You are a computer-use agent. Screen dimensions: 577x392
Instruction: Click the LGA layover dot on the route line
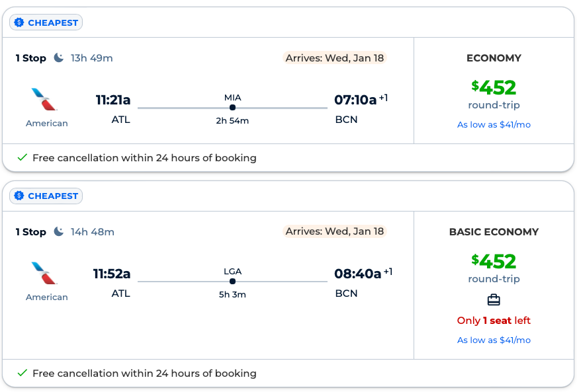click(232, 281)
